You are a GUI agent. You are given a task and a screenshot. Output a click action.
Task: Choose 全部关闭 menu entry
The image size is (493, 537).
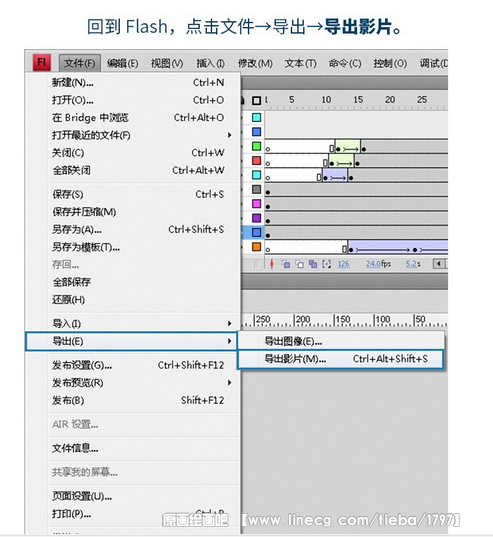point(132,170)
